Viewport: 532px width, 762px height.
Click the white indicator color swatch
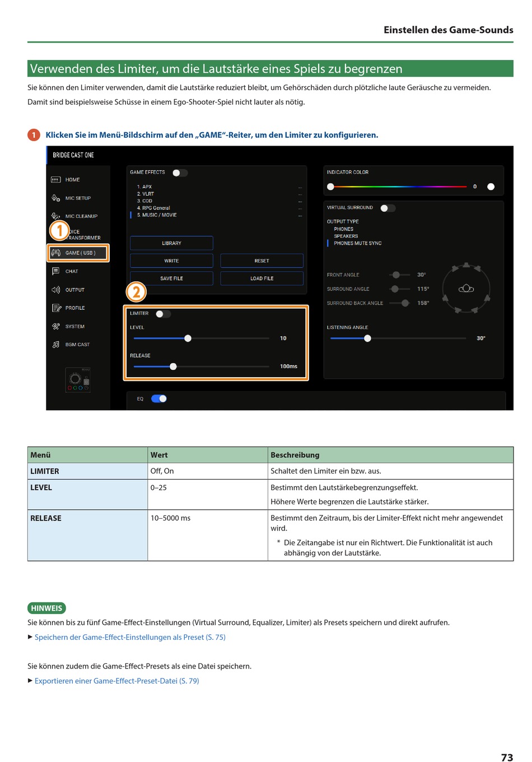[x=491, y=187]
